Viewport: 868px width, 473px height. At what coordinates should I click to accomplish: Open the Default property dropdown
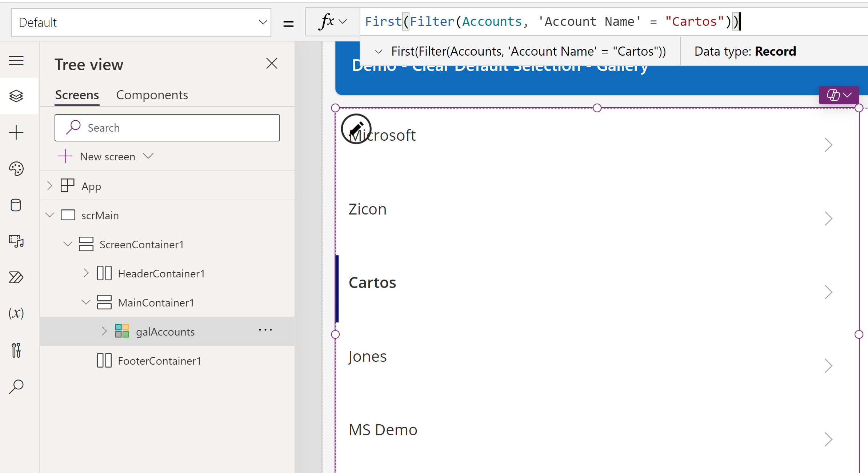pos(263,22)
